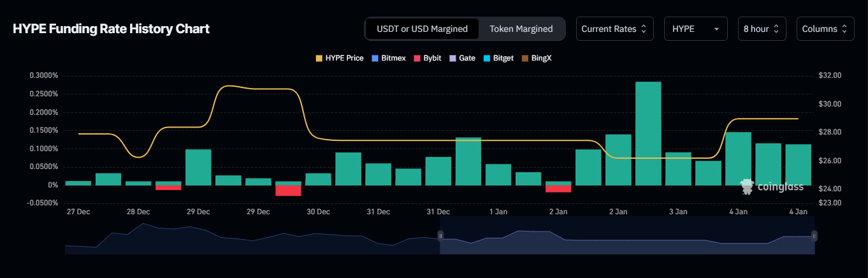Click unselected area of the overview navigator
This screenshot has width=868, height=278.
click(x=255, y=242)
